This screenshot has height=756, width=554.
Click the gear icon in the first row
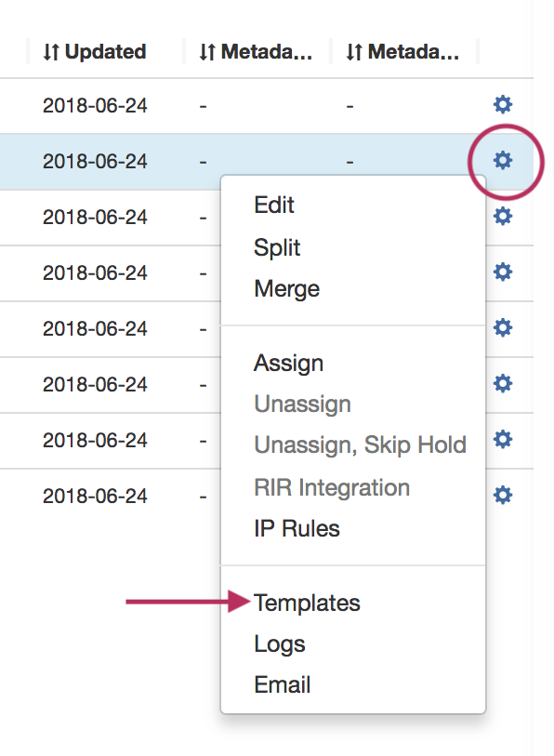[502, 104]
